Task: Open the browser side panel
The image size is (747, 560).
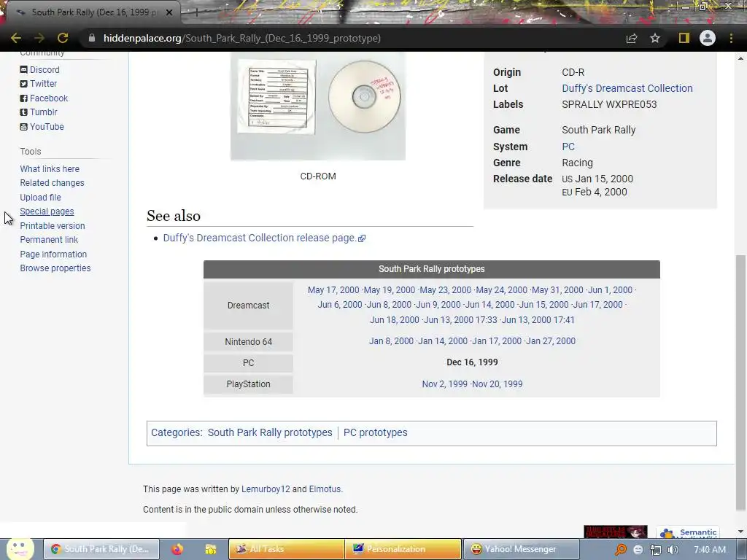Action: point(684,38)
